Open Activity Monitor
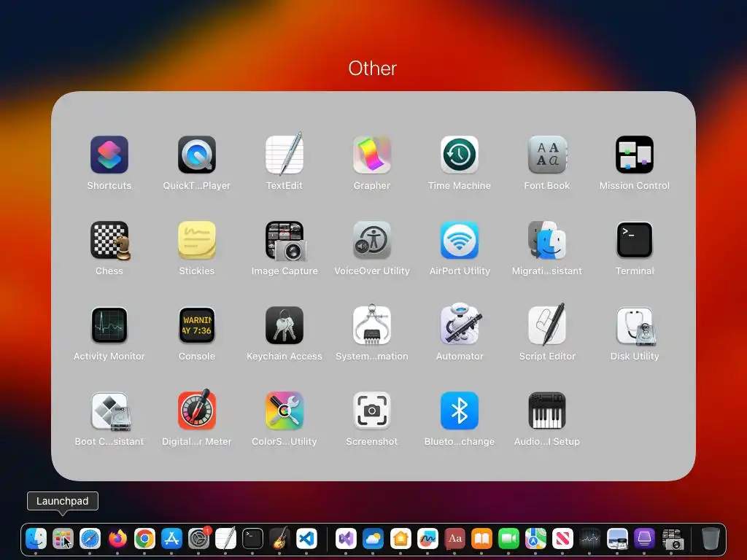 point(109,325)
